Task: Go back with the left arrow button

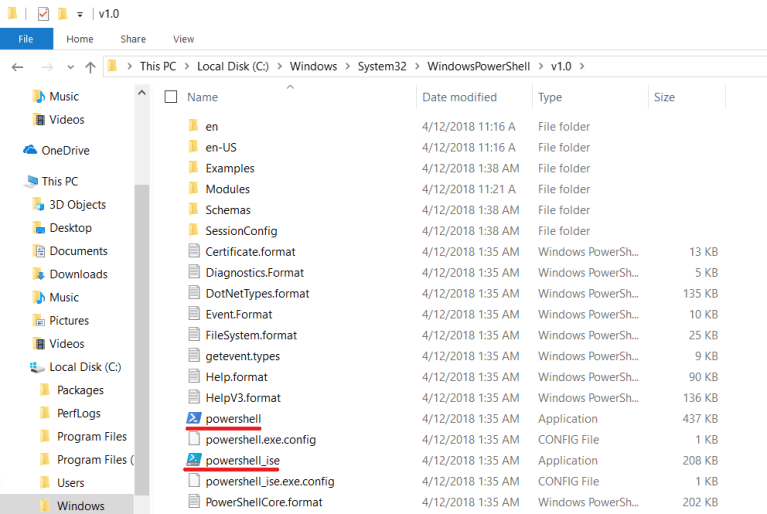Action: [x=18, y=67]
